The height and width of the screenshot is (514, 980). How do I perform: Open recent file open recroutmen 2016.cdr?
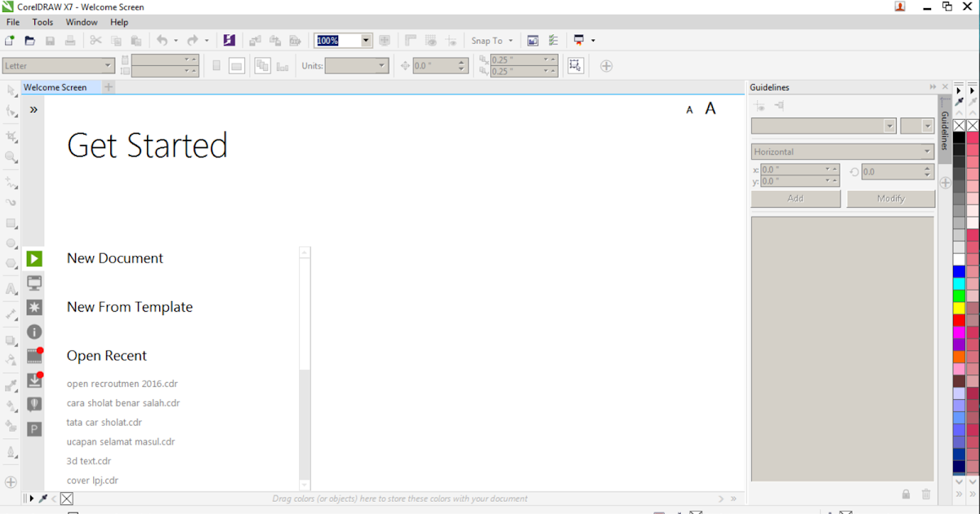(x=122, y=383)
